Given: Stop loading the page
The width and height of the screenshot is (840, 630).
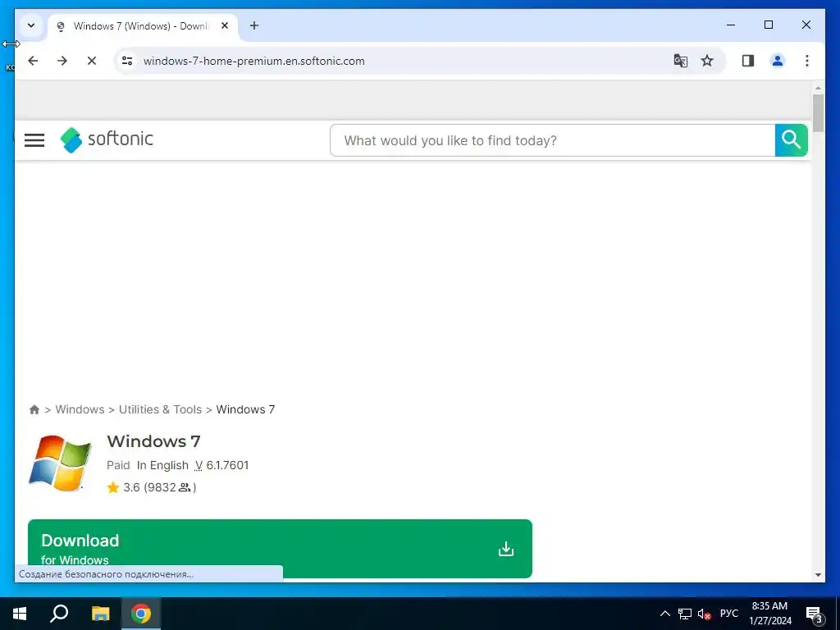Looking at the screenshot, I should click(x=92, y=61).
